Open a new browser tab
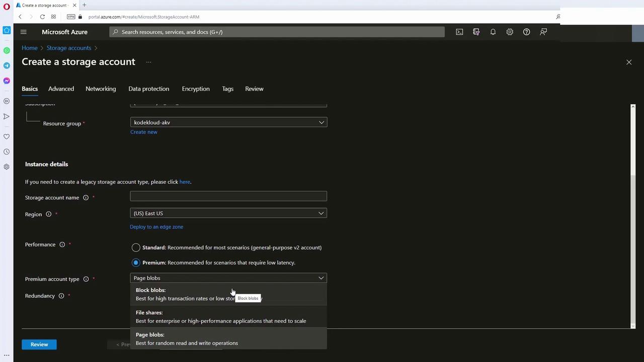The width and height of the screenshot is (644, 362). click(x=84, y=5)
